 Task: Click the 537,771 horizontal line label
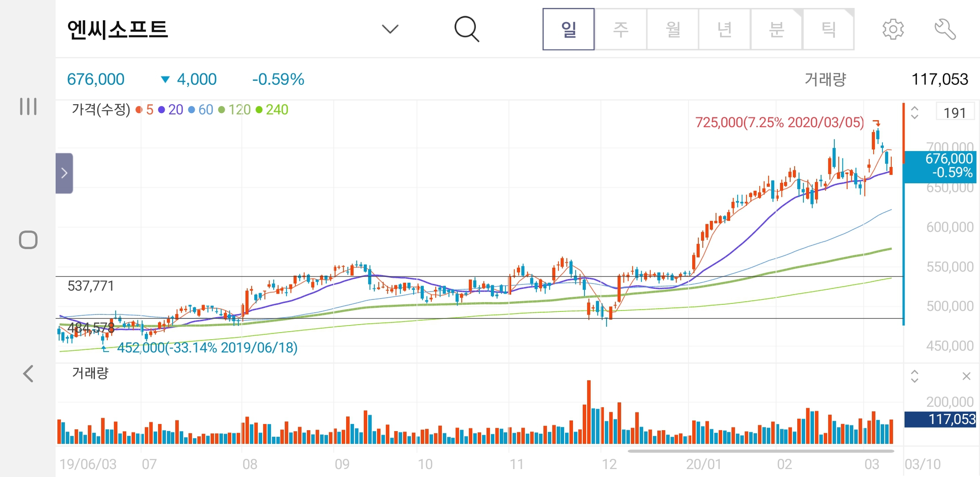[90, 286]
